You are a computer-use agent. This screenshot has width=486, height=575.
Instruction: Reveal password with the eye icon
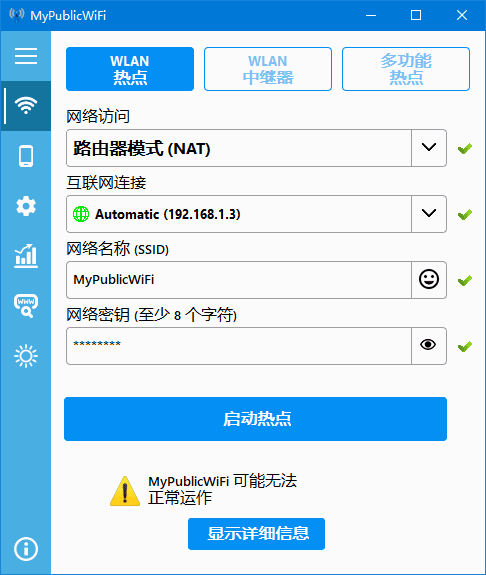[429, 346]
